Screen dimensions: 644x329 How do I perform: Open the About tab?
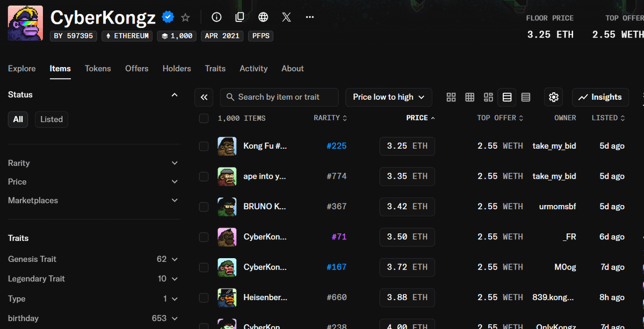click(292, 69)
